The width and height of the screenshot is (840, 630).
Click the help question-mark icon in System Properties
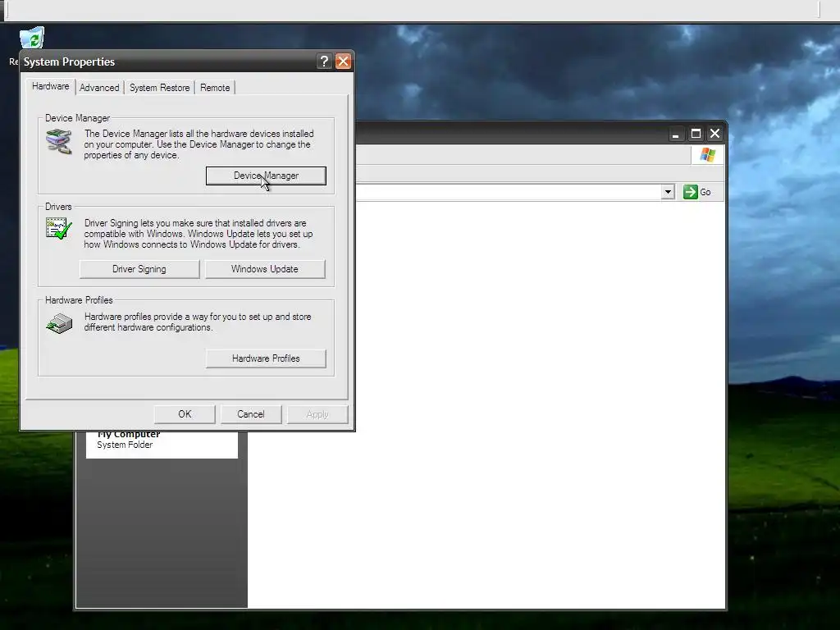[x=323, y=62]
